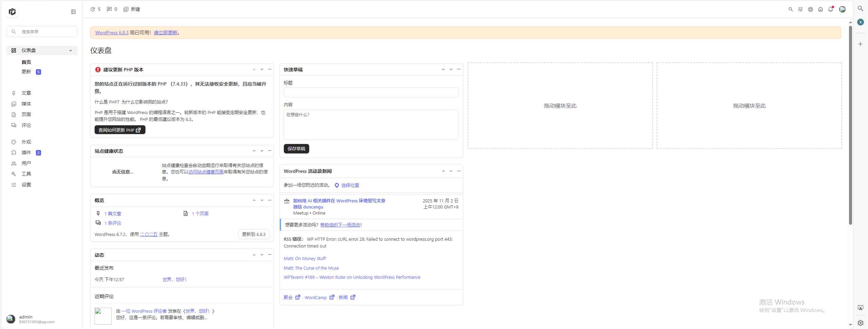Open the home icon in the top toolbar
The image size is (868, 329).
[821, 9]
